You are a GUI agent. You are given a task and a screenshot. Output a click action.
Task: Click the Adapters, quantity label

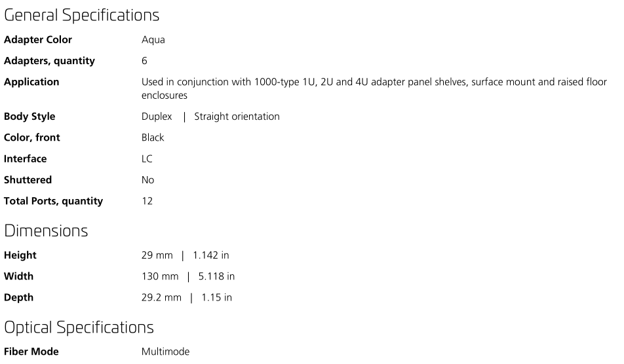click(x=49, y=61)
